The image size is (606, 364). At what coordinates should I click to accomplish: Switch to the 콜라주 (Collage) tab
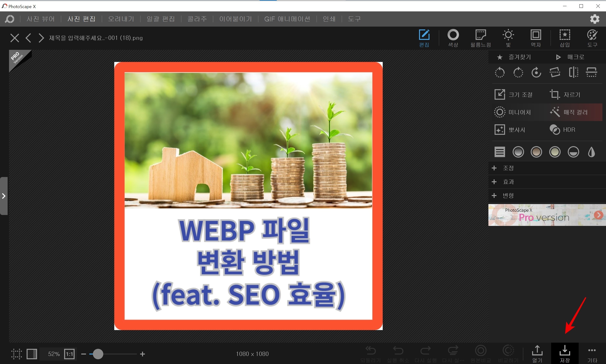click(x=197, y=19)
